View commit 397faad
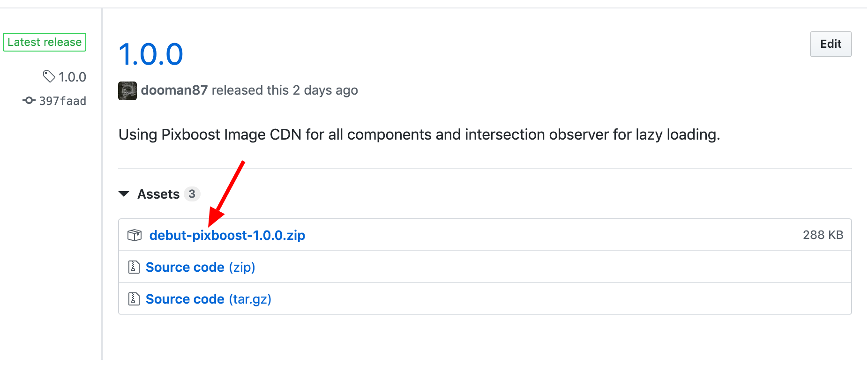Image resolution: width=868 pixels, height=387 pixels. (x=63, y=101)
